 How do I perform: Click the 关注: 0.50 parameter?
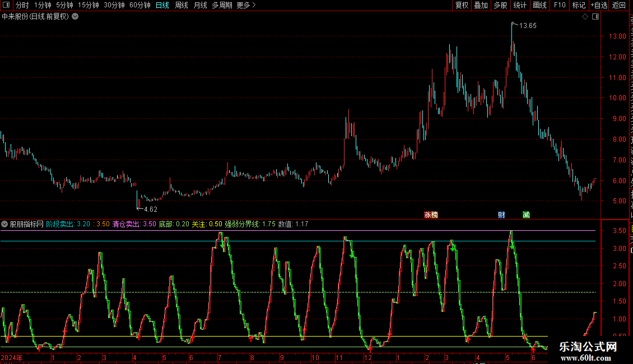click(x=207, y=224)
